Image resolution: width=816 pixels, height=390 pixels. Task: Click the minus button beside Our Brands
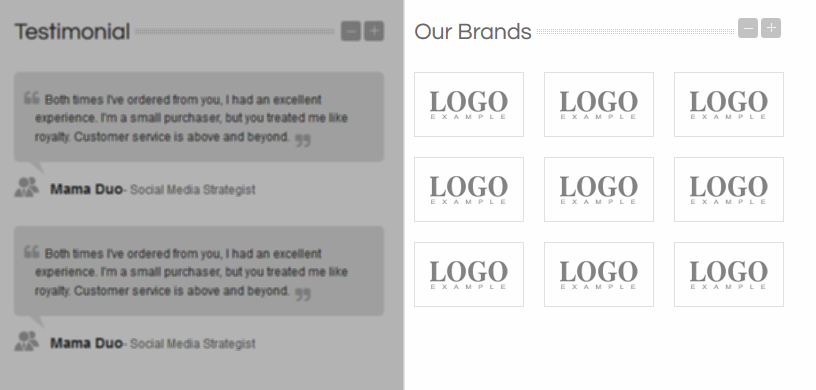point(748,28)
